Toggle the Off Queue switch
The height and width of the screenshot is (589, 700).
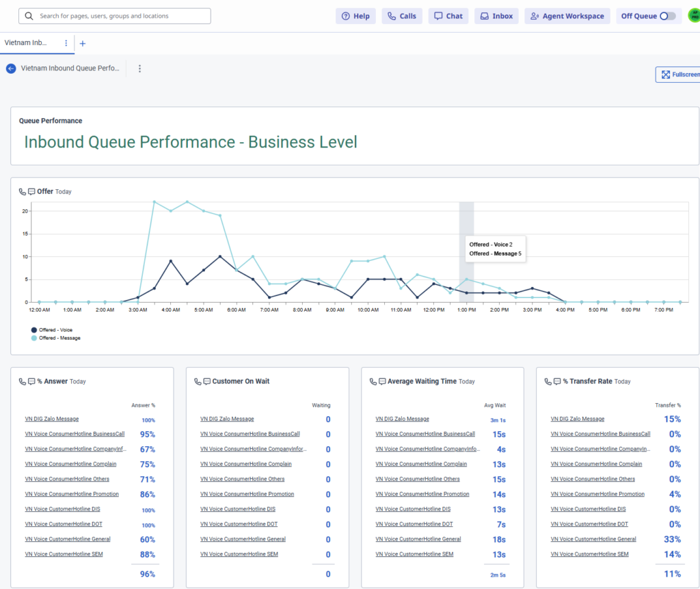pyautogui.click(x=667, y=16)
